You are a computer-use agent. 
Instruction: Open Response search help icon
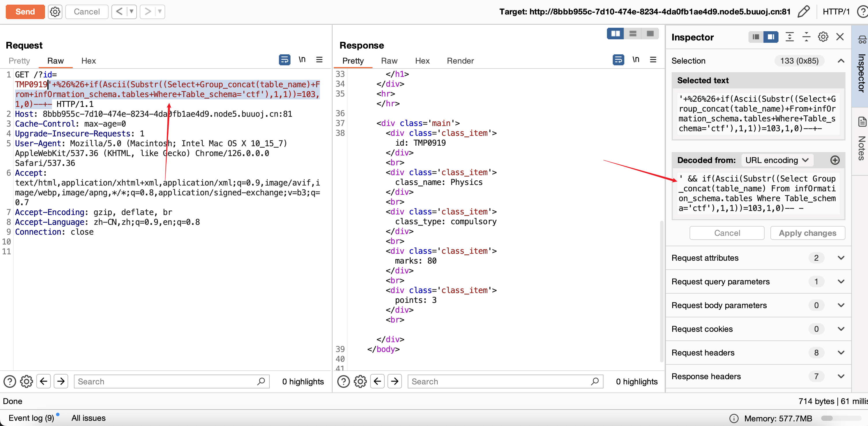343,382
